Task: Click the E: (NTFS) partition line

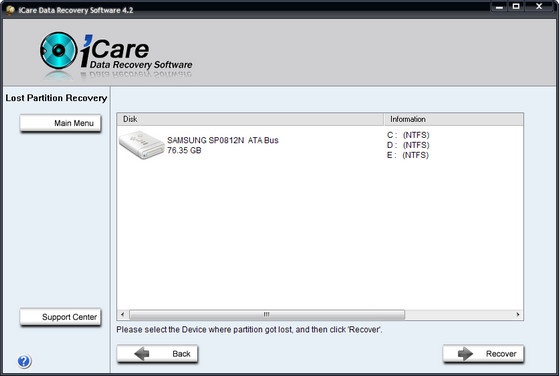Action: (x=408, y=155)
